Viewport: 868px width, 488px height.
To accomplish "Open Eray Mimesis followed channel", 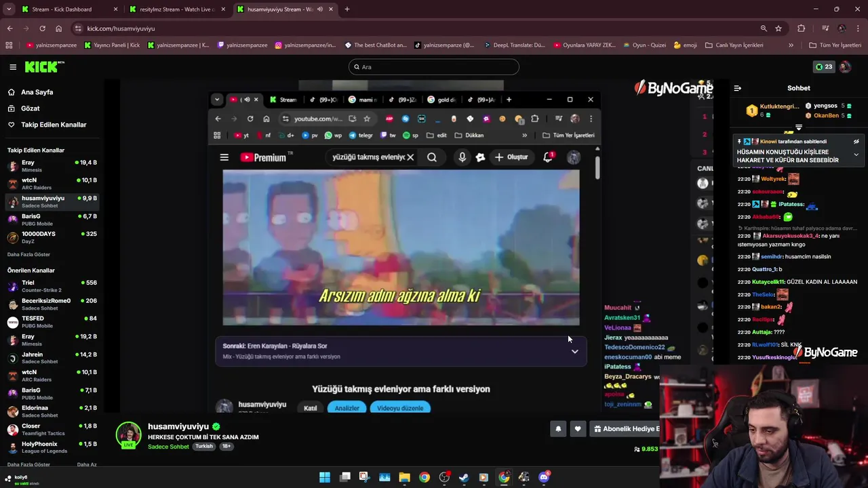I will (x=52, y=166).
